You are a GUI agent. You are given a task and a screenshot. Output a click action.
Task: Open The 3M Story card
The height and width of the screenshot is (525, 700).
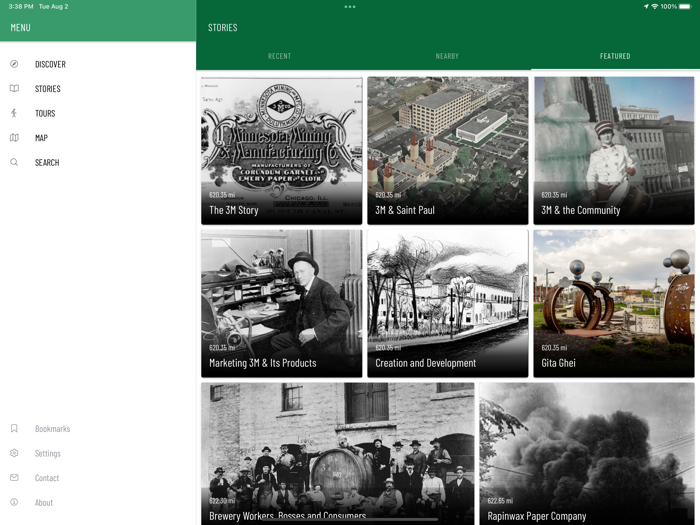(281, 150)
